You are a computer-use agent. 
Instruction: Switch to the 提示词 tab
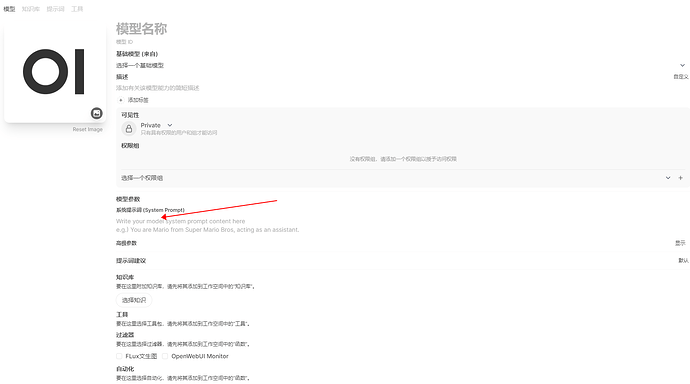pos(55,9)
